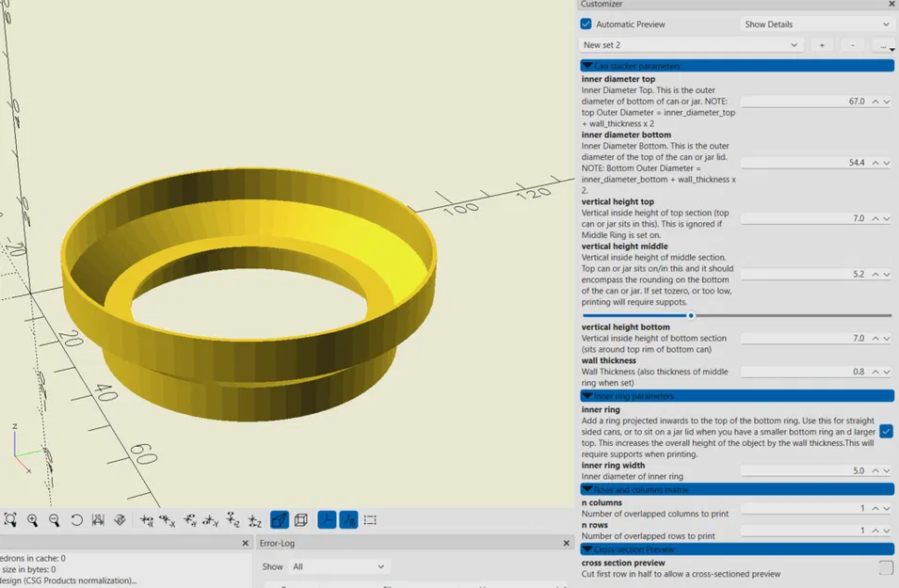Switch to orthogonal projection with the cube icon
The width and height of the screenshot is (899, 588).
[x=301, y=519]
